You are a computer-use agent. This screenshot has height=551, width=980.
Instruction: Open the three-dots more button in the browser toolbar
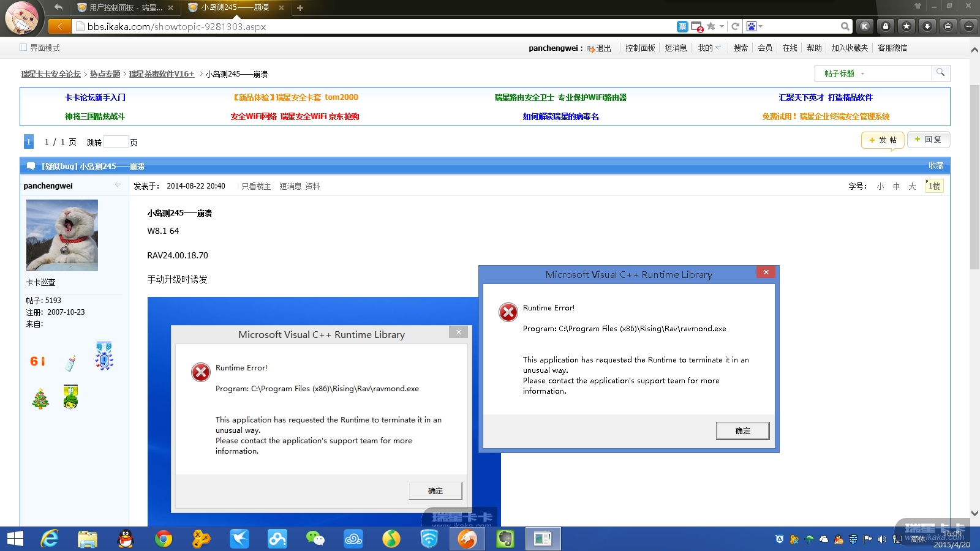[x=968, y=26]
